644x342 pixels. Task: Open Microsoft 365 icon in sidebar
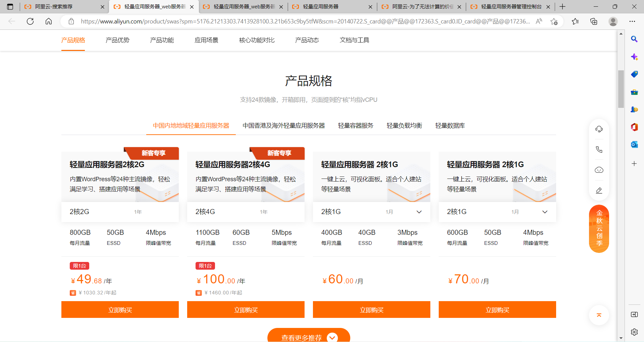(634, 127)
